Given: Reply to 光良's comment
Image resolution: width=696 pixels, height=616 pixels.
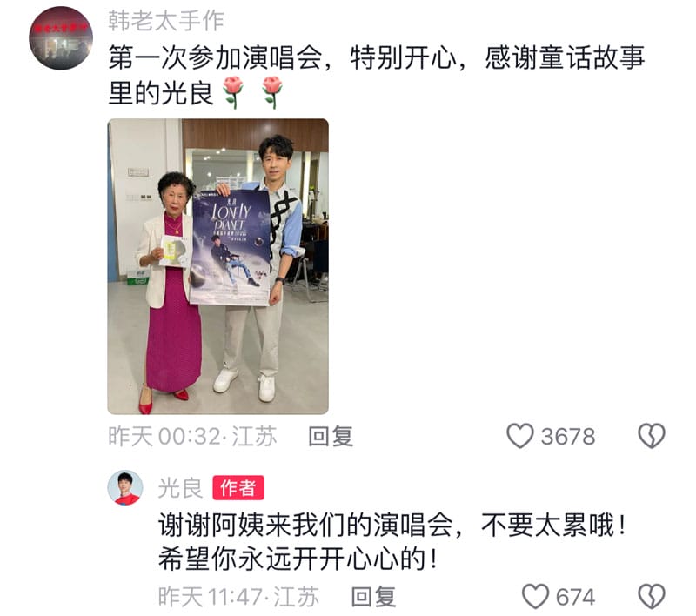Looking at the screenshot, I should (x=373, y=597).
